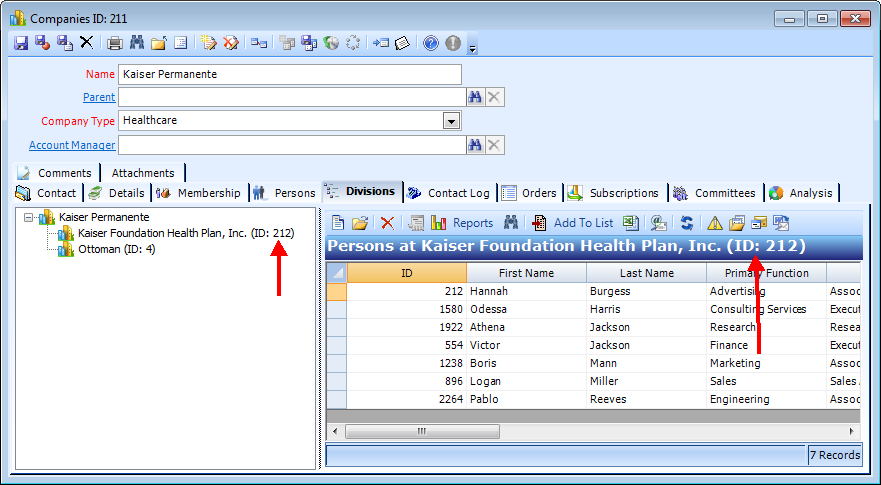This screenshot has height=485, width=881.
Task: Click the arrow-into-window icon
Action: (381, 43)
